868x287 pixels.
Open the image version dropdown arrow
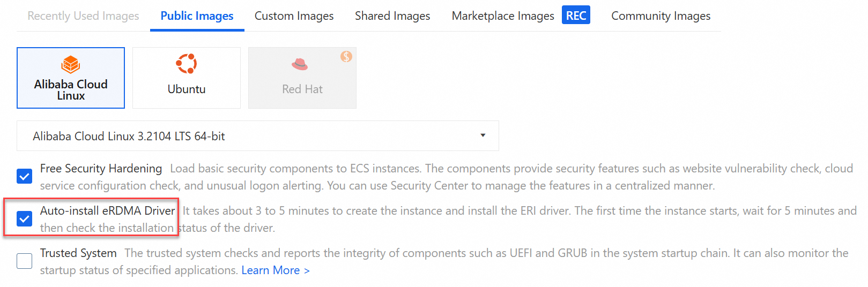pyautogui.click(x=483, y=135)
